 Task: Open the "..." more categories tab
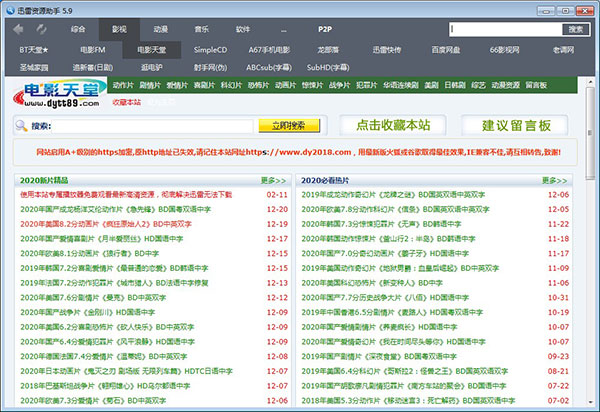point(284,29)
